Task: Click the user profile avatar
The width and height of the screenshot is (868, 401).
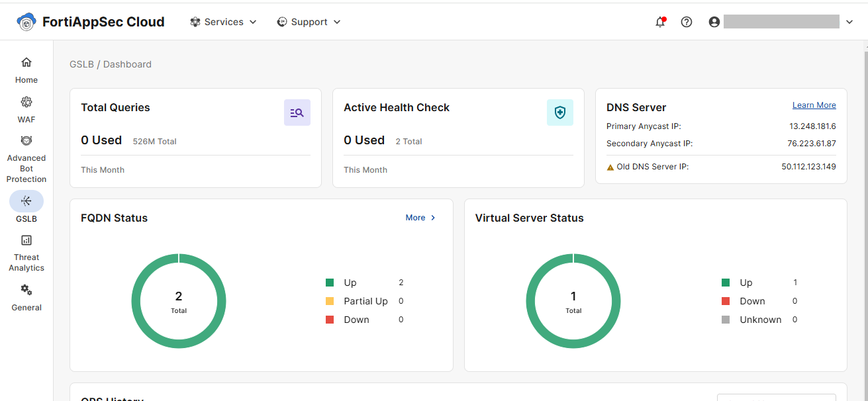Action: pyautogui.click(x=714, y=21)
